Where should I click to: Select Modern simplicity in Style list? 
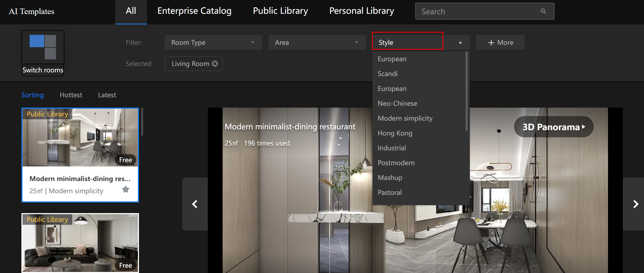click(x=419, y=118)
